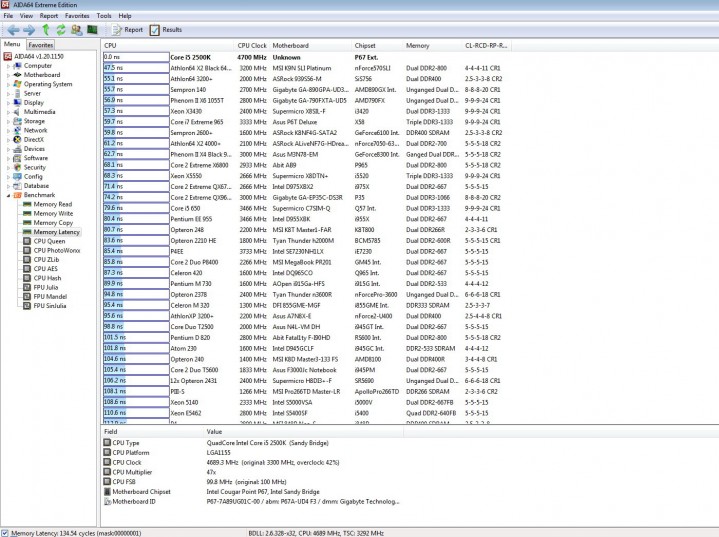Click the Devices icon in the tree
The width and height of the screenshot is (719, 537).
click(x=17, y=149)
